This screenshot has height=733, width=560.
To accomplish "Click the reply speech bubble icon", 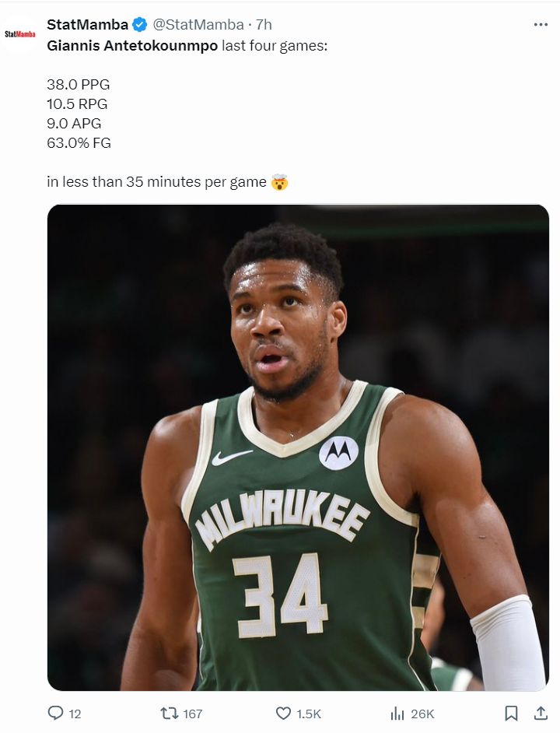I will tap(55, 713).
